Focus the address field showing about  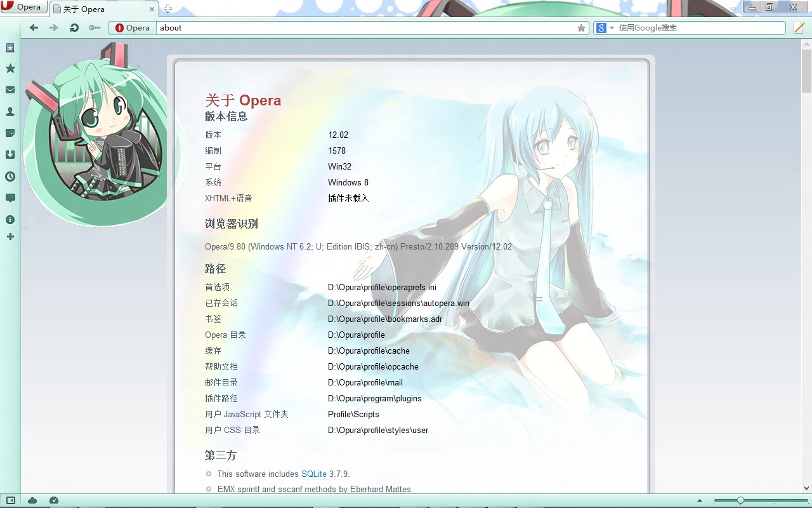click(x=365, y=28)
